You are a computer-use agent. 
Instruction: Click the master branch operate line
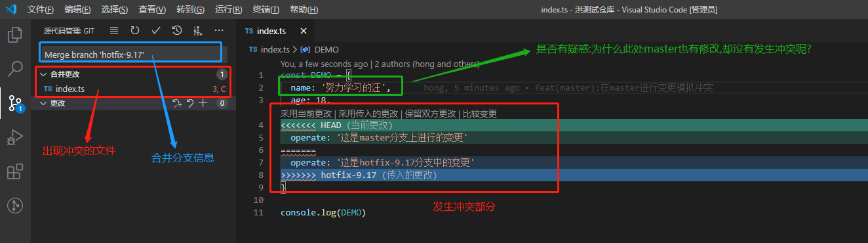[379, 137]
